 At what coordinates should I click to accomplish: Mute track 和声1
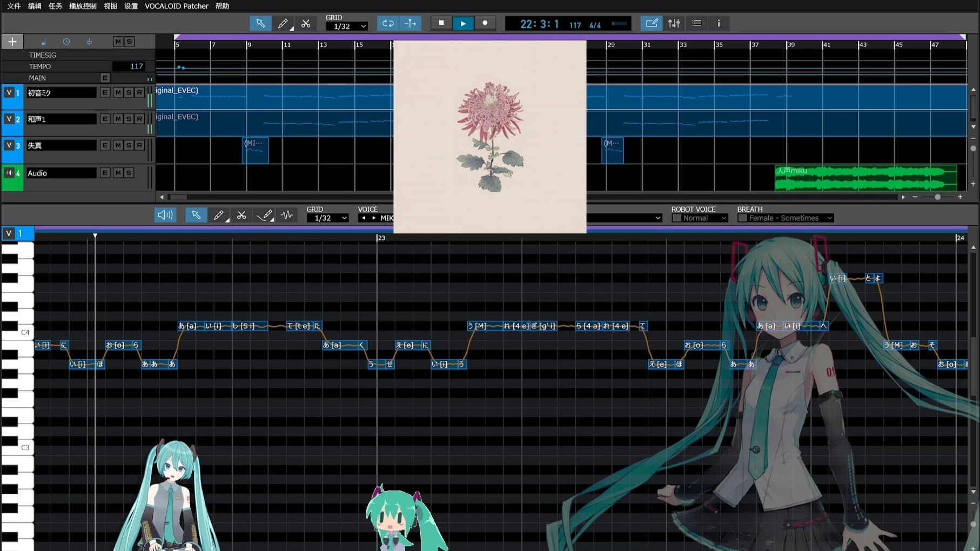[x=118, y=119]
